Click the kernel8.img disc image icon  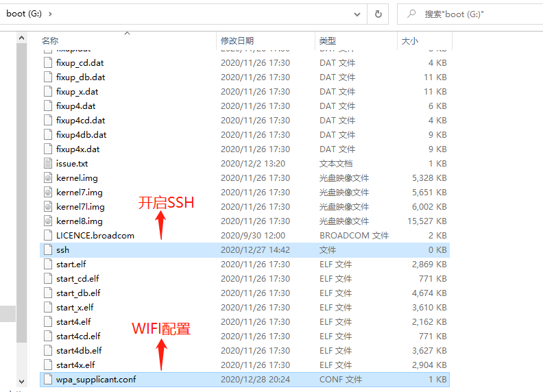(47, 221)
